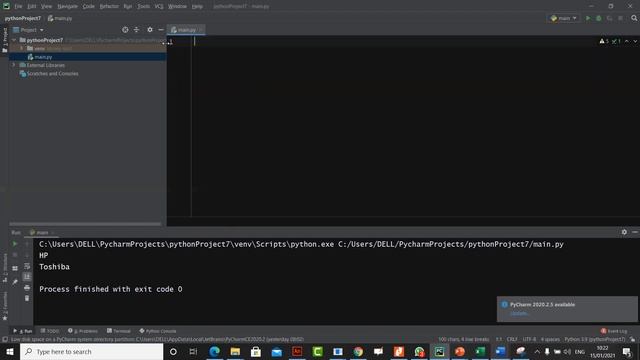Toggle Structure stripe button on left edge
The height and width of the screenshot is (360, 640).
[x=4, y=267]
